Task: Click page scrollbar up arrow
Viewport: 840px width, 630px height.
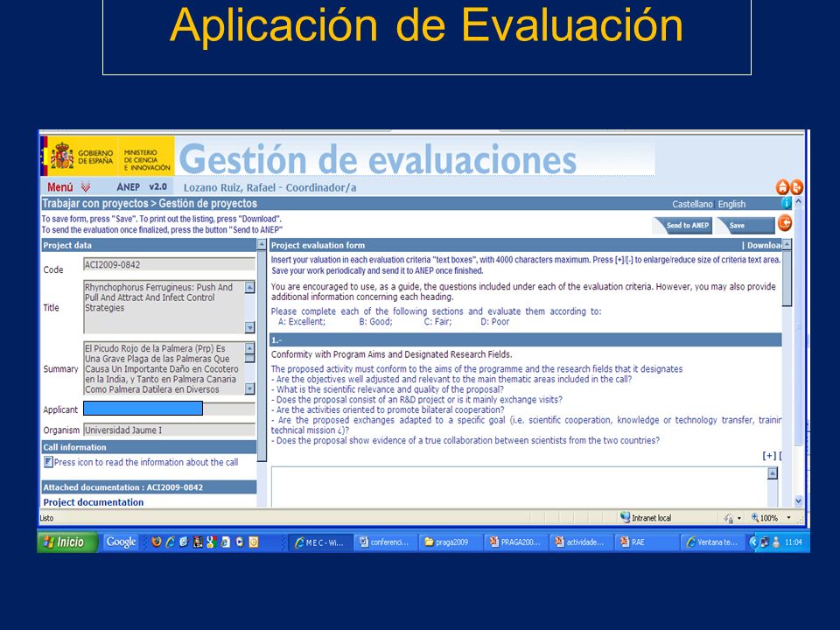Action: coord(798,202)
